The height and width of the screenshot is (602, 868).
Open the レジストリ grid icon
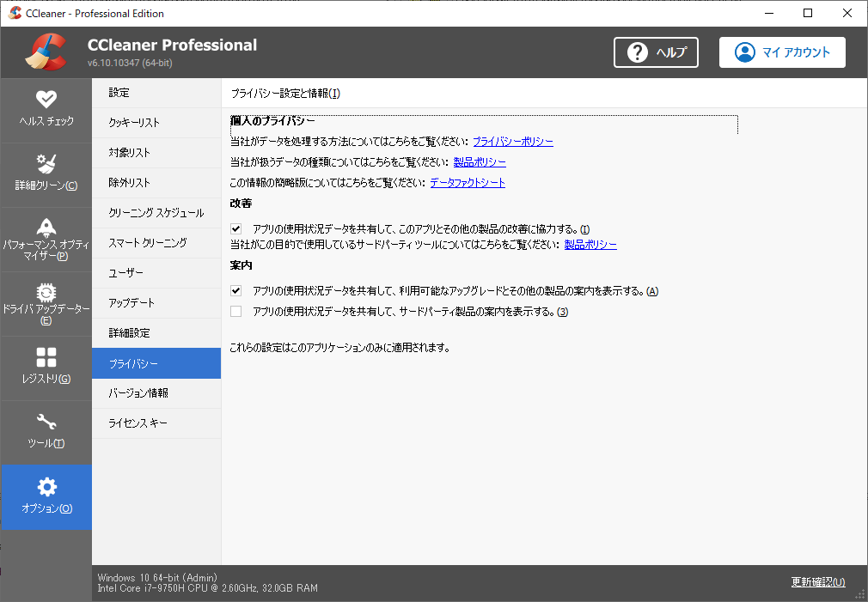46,357
